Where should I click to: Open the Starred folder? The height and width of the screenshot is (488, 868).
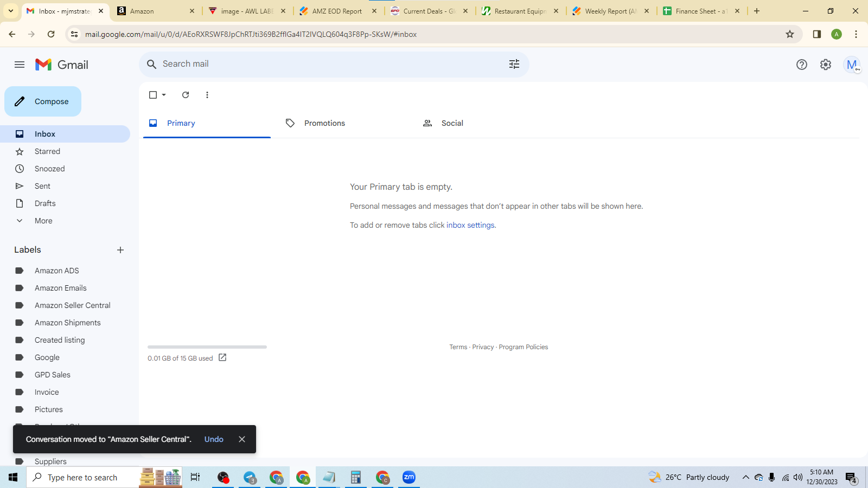[x=65, y=151]
